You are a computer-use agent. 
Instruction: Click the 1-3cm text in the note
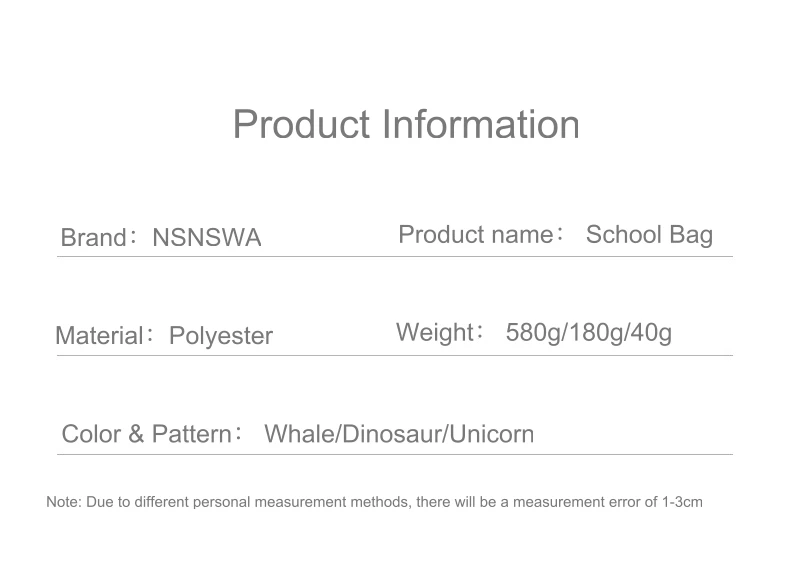pyautogui.click(x=682, y=502)
